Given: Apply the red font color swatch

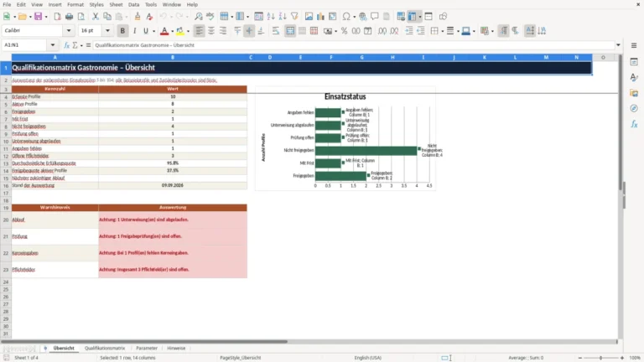Looking at the screenshot, I should coord(164,31).
